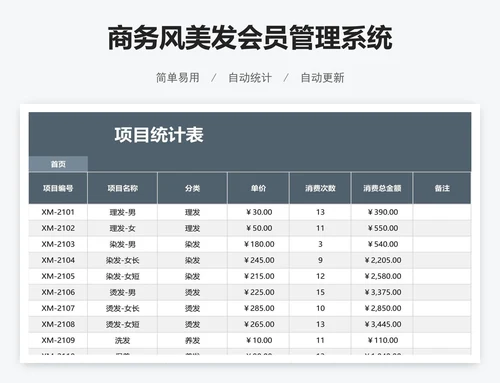Click cell XM-2106
Screen dimensions: 500x383
pyautogui.click(x=58, y=292)
